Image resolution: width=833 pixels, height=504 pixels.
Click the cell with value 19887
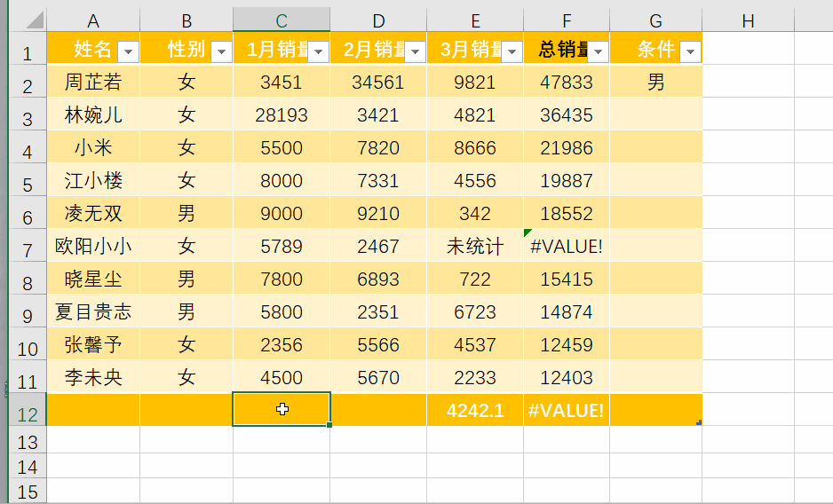click(567, 180)
